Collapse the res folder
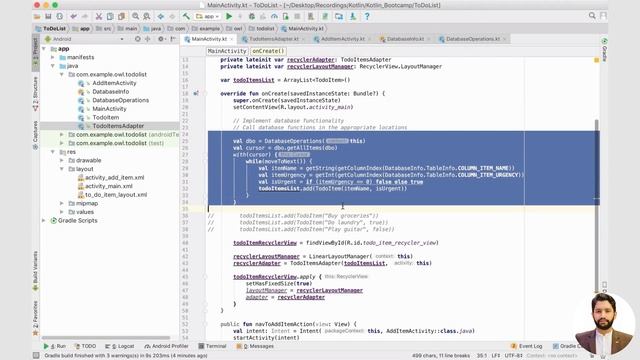640x360 pixels. tap(53, 151)
